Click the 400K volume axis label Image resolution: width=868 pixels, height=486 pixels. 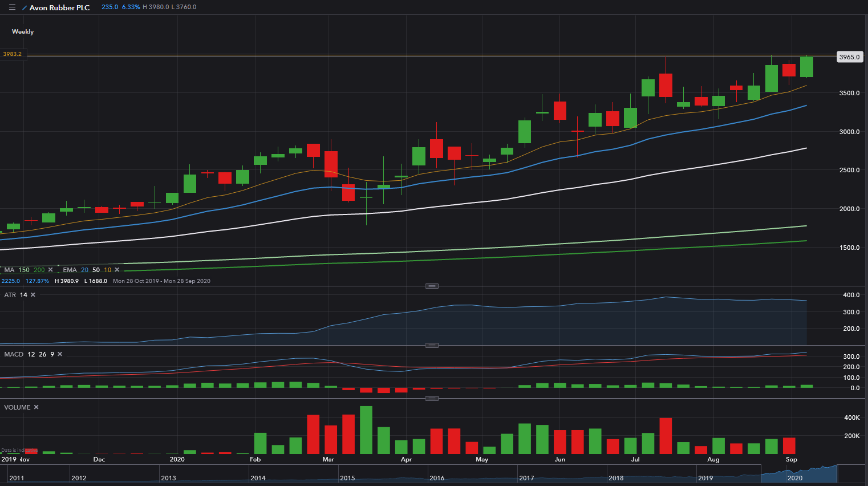point(852,418)
